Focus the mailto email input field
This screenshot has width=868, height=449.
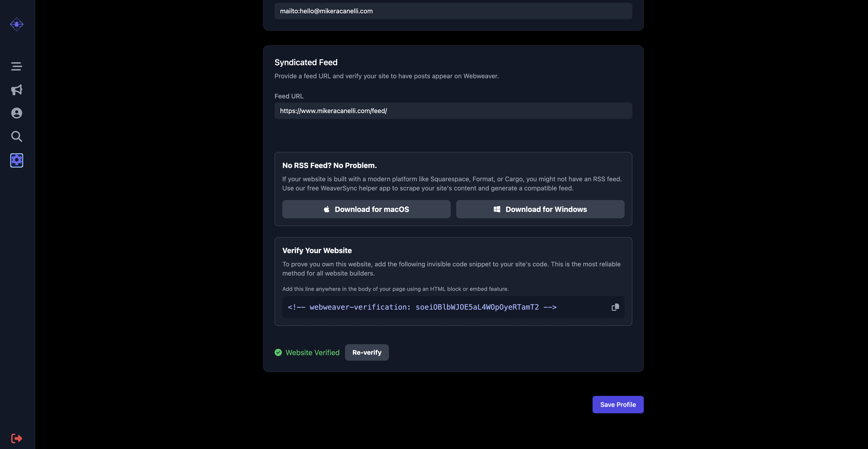pyautogui.click(x=453, y=11)
